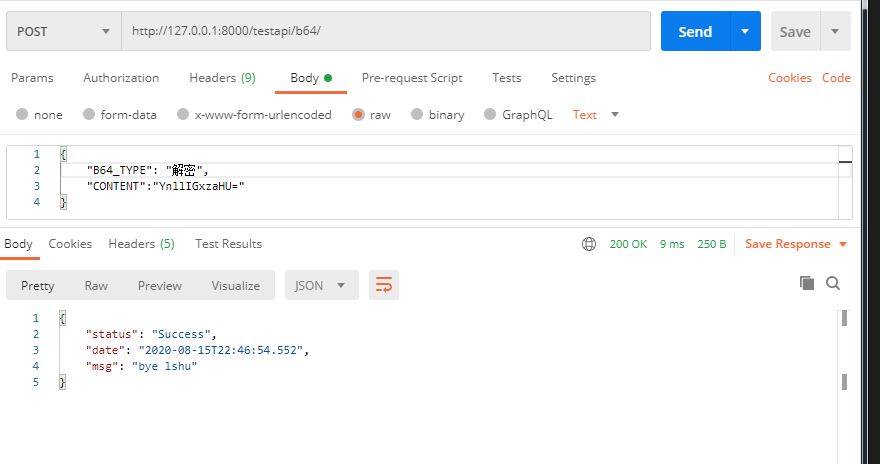Open the Cookies link at top right
This screenshot has height=464, width=880.
point(790,78)
